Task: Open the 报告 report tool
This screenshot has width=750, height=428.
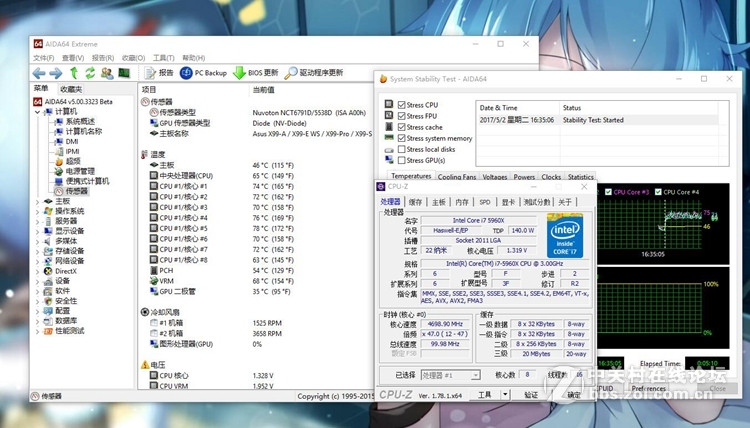Action: 159,73
